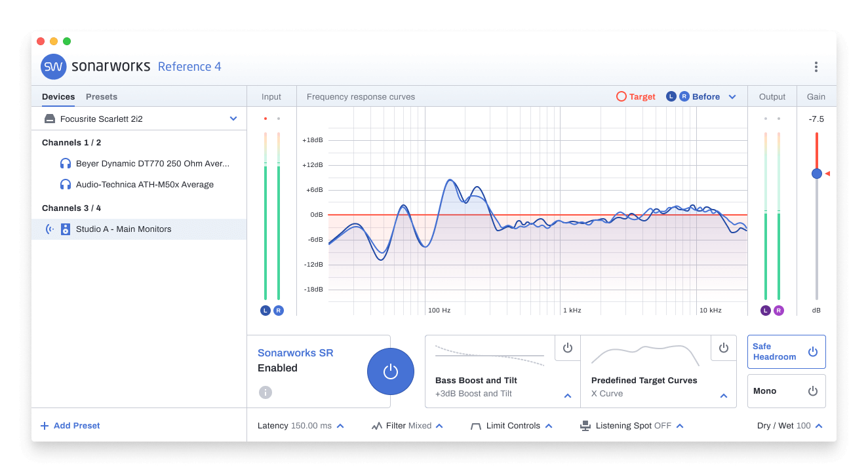
Task: Click the right output level meter
Action: pyautogui.click(x=779, y=216)
